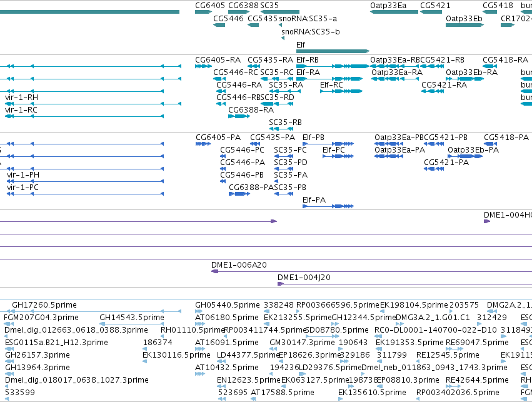532x402 pixels.
Task: Click the snoRNA:SC35-b label
Action: click(311, 31)
